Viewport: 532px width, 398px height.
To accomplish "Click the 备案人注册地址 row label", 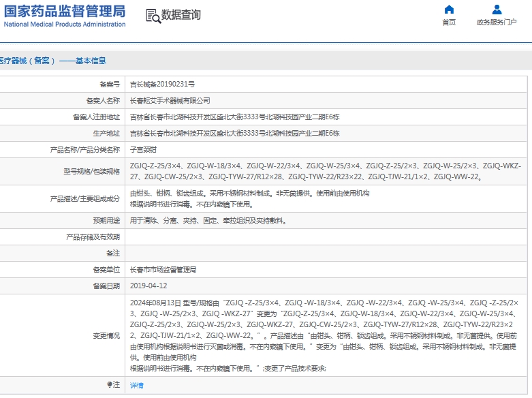I will (x=96, y=117).
